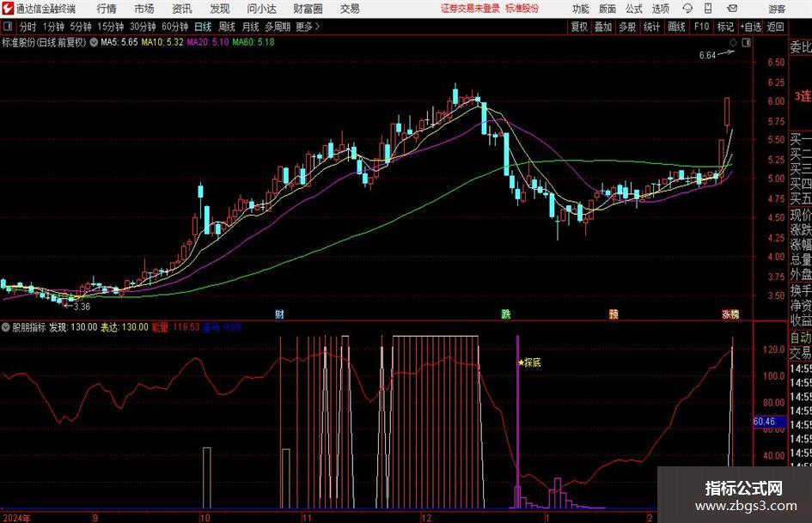812x523 pixels.
Task: Click the MA5: 5.65 label
Action: tap(119, 42)
